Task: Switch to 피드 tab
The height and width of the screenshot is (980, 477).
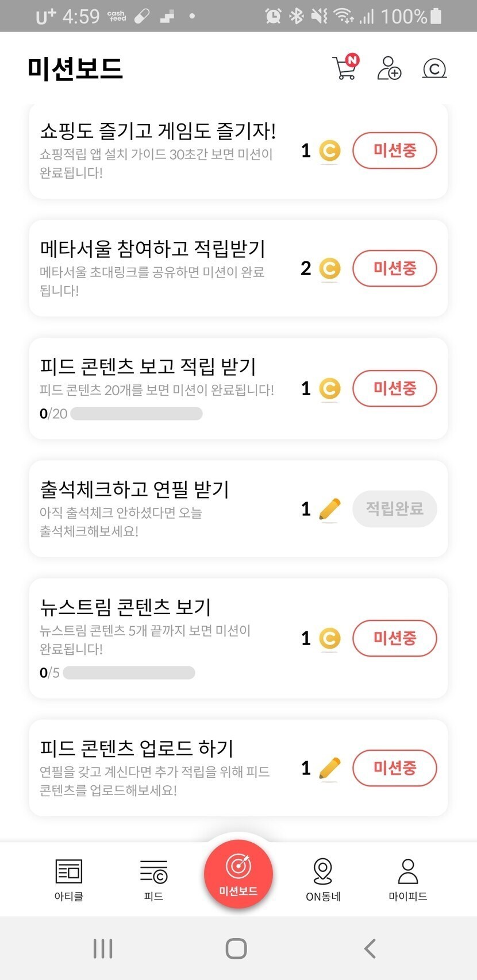Action: 153,879
